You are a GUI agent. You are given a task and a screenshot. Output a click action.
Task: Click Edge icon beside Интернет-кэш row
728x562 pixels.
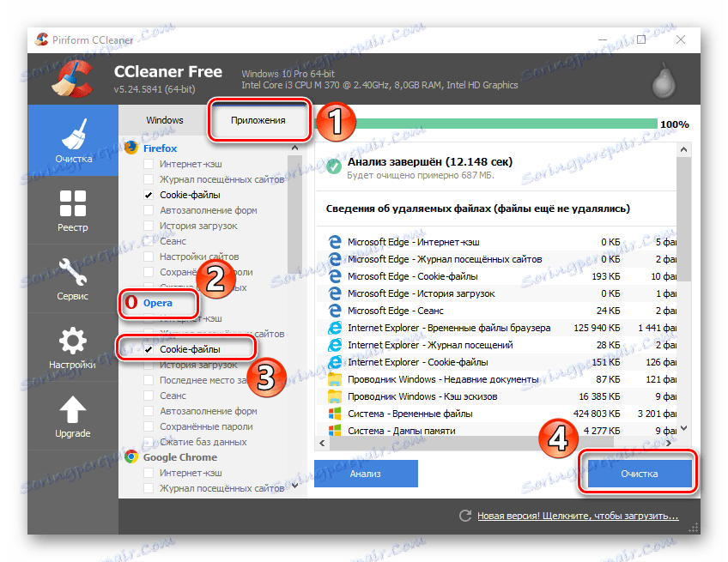tap(334, 242)
